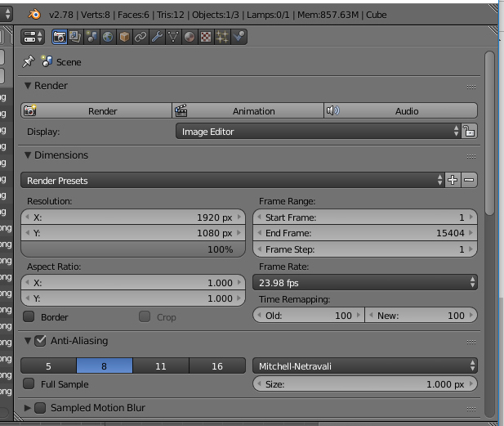Select 16 anti-aliasing samples
504x426 pixels.
point(217,365)
